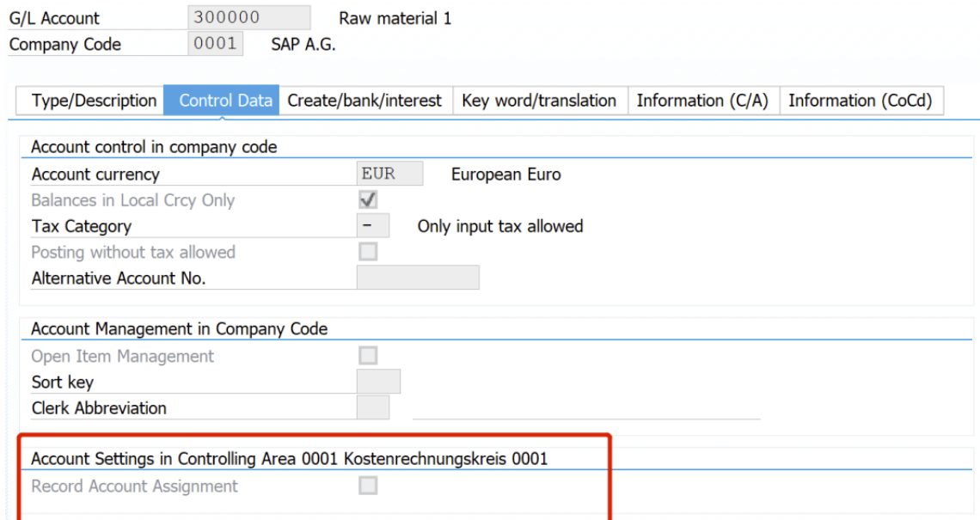Screen dimensions: 980x520
Task: Select the 'Raw material 1' description text
Action: pyautogui.click(x=395, y=18)
